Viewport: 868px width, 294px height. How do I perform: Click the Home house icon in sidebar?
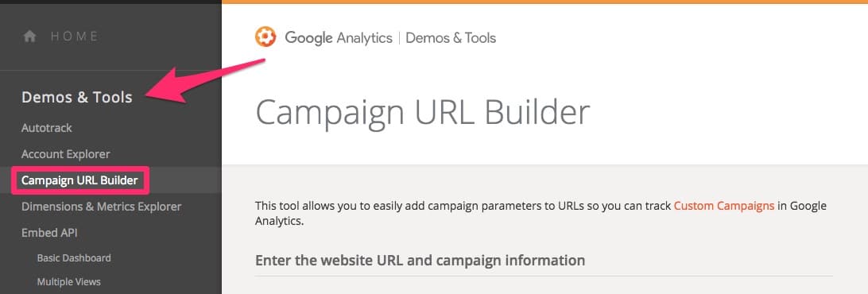pyautogui.click(x=29, y=37)
